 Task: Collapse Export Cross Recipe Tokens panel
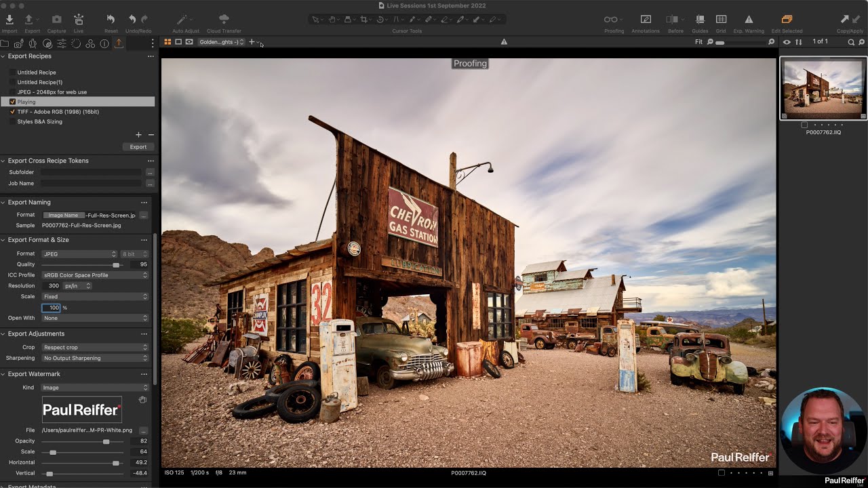(x=3, y=161)
